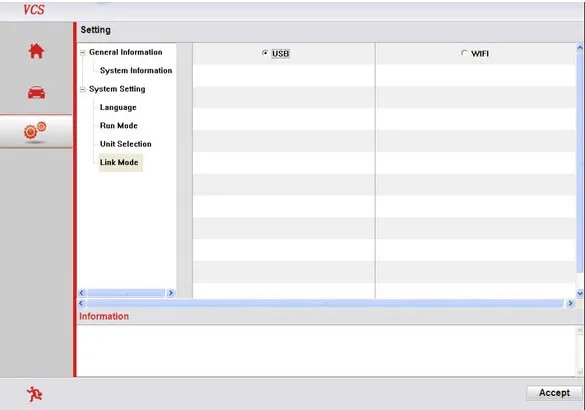
Task: Select the Link Mode tree item
Action: coord(120,163)
